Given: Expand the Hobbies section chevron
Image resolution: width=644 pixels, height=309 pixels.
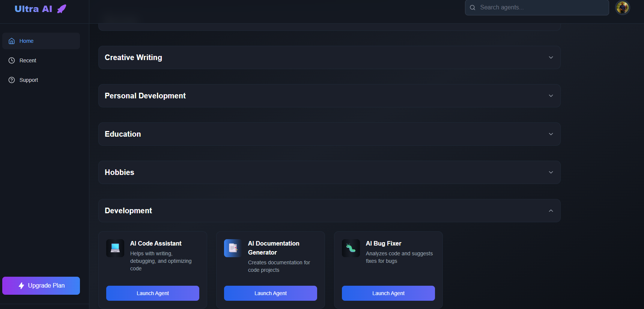Looking at the screenshot, I should pos(551,172).
